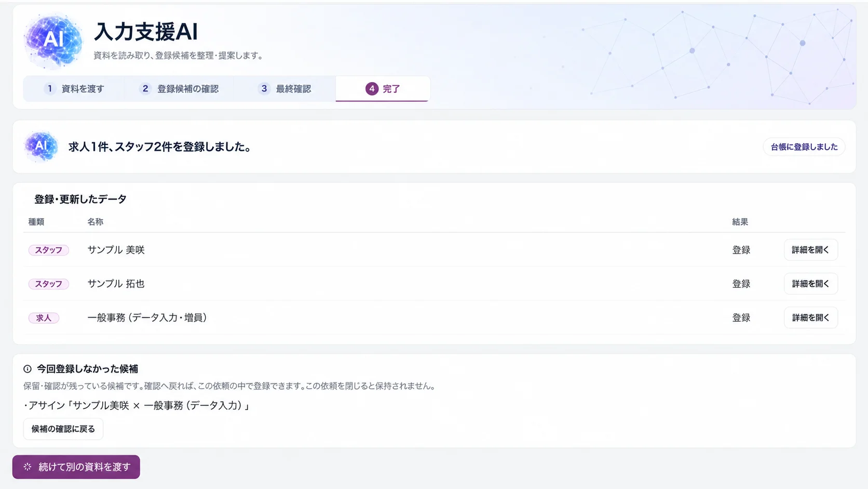The width and height of the screenshot is (868, 489).
Task: Click 求人 tag in 一般事務 row
Action: tap(44, 318)
